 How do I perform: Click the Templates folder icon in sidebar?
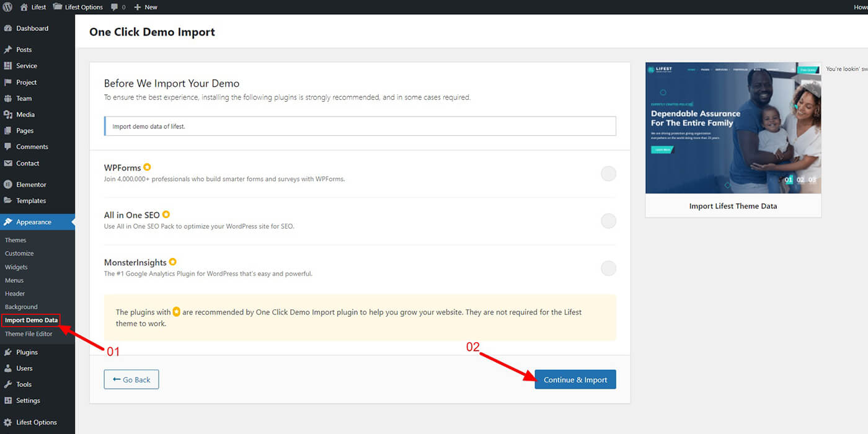8,200
